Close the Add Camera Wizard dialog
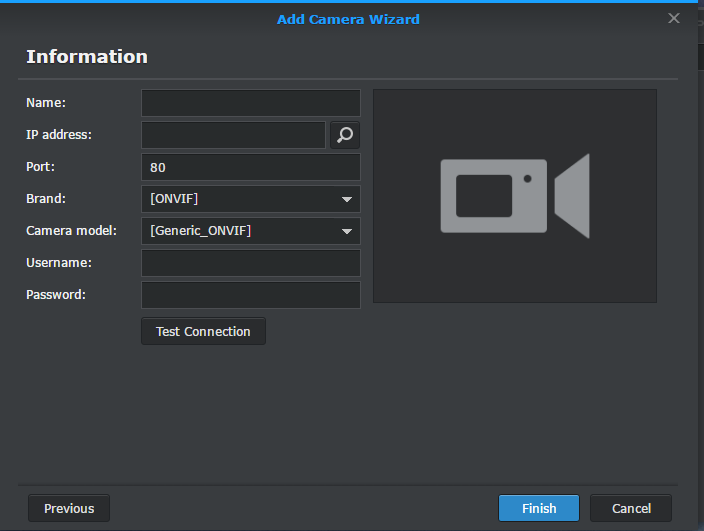 click(x=673, y=18)
